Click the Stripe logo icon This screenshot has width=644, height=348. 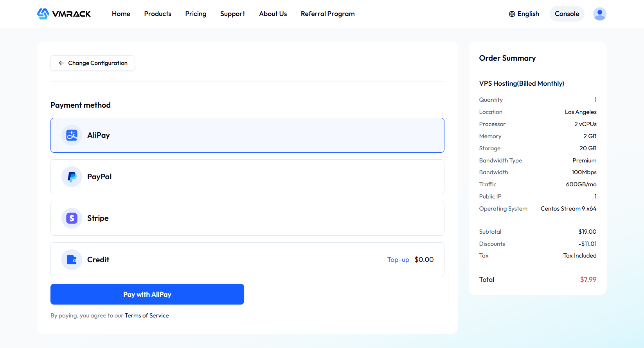72,218
